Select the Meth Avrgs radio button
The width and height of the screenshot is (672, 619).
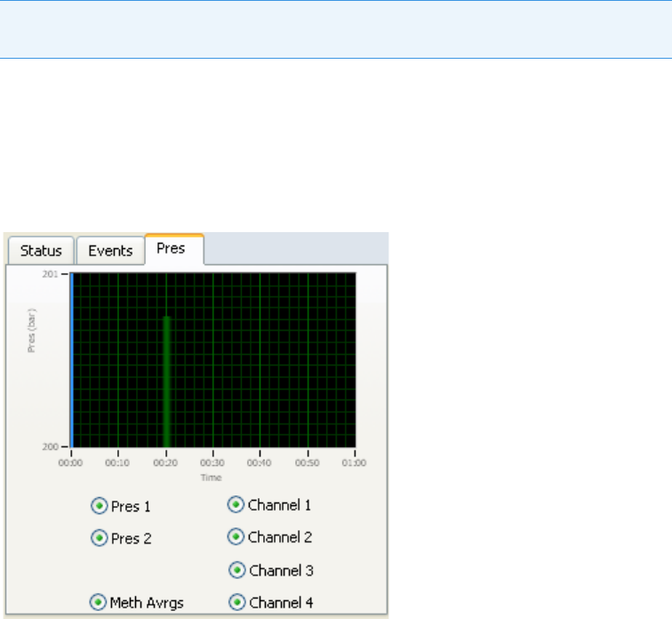(x=98, y=602)
